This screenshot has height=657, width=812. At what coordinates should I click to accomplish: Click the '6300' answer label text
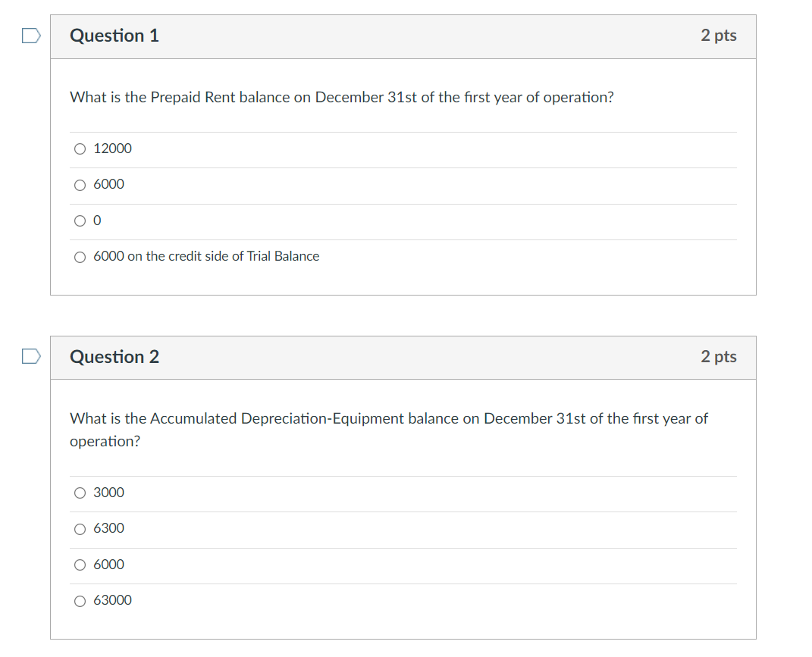pos(108,529)
